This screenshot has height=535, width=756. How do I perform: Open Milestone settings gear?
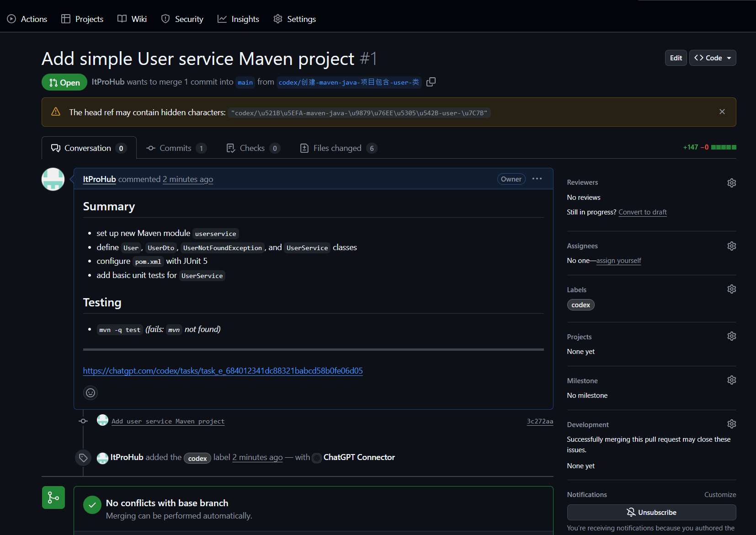pyautogui.click(x=731, y=380)
